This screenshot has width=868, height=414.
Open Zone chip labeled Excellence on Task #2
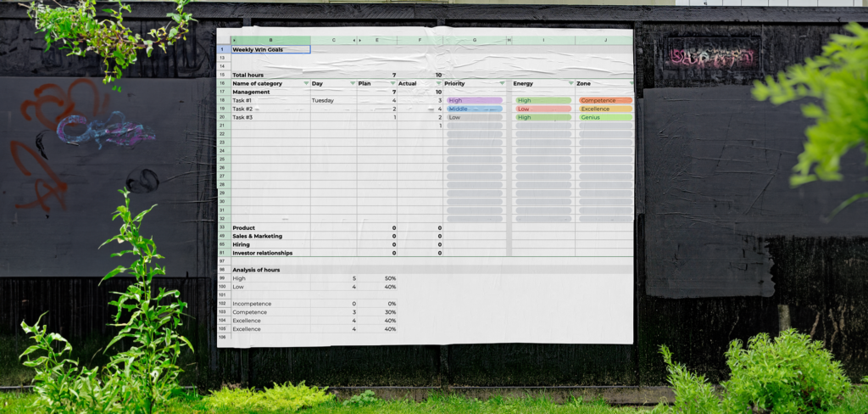point(605,109)
